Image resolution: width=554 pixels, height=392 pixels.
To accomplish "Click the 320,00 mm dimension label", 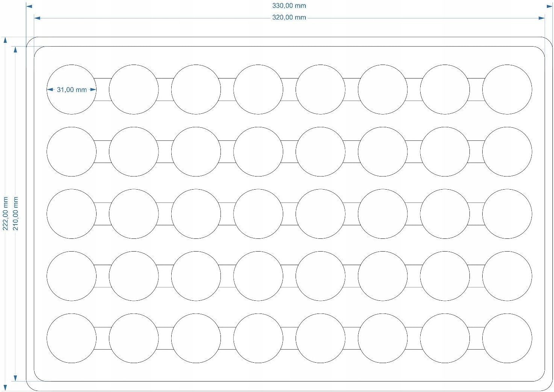I will (289, 17).
